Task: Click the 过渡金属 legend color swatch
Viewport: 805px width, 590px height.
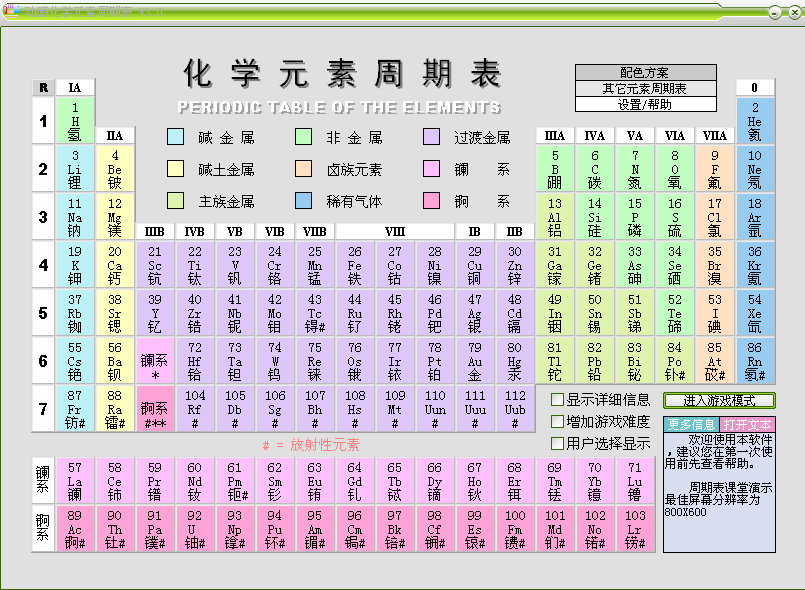Action: coord(431,137)
